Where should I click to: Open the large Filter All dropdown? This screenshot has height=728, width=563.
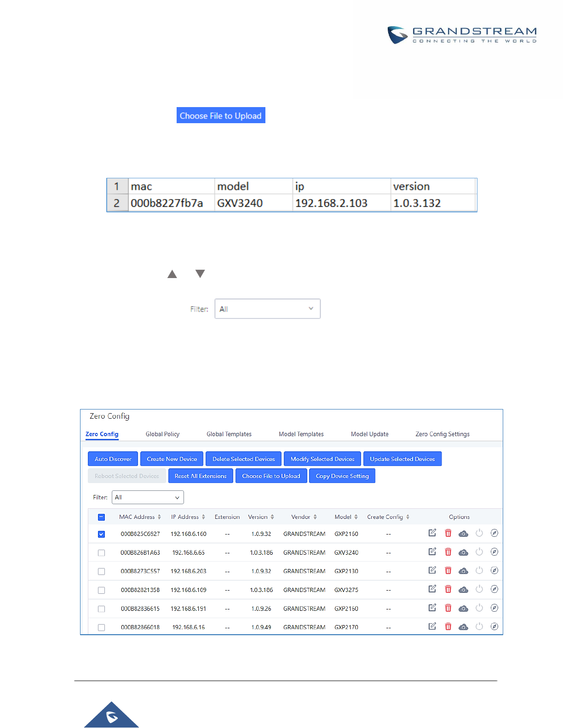[x=267, y=309]
